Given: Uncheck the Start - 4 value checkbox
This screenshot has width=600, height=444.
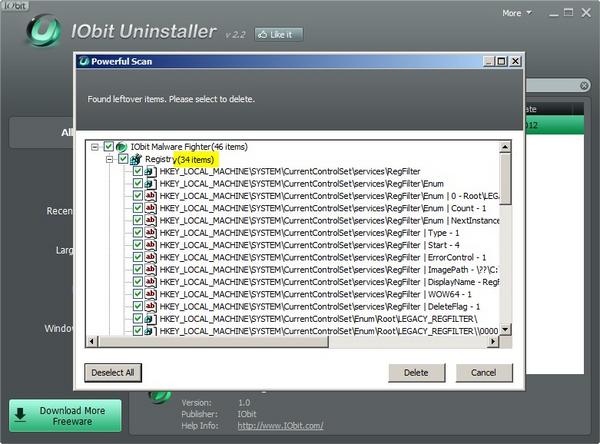Looking at the screenshot, I should 138,245.
